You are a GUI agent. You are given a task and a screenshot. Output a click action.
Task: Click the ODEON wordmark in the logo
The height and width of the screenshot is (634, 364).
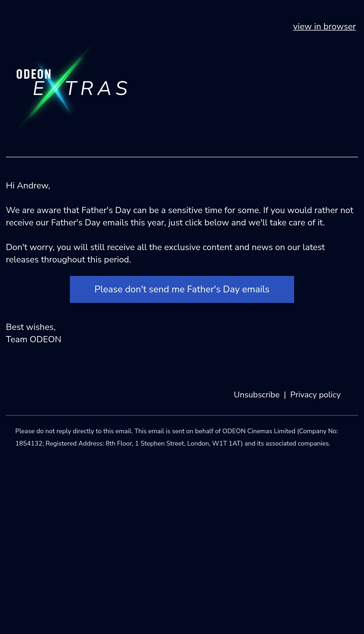pyautogui.click(x=34, y=74)
